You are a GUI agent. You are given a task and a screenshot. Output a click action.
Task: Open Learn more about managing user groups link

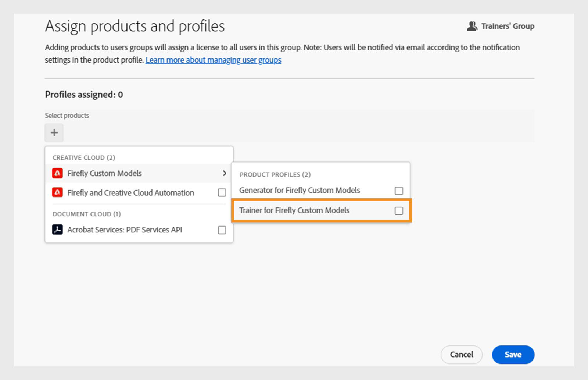tap(213, 60)
